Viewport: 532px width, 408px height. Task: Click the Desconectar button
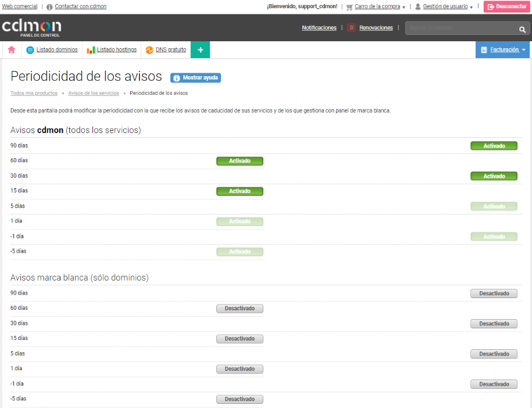[x=507, y=6]
